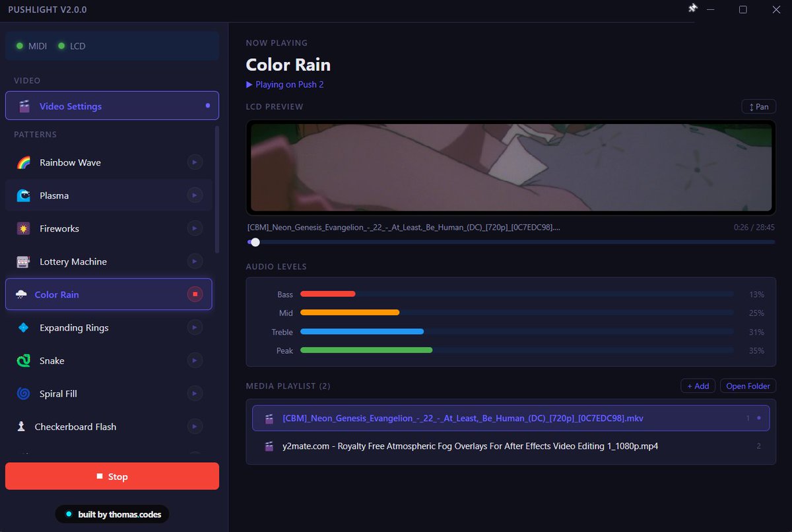Viewport: 792px width, 532px height.
Task: Click the Mid 25% value
Action: tap(756, 313)
